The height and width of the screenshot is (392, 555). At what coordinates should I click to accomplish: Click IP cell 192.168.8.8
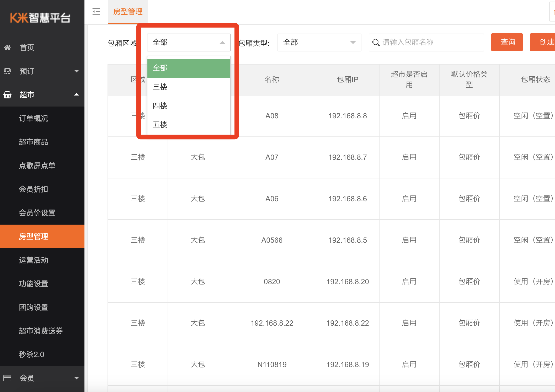pyautogui.click(x=348, y=116)
